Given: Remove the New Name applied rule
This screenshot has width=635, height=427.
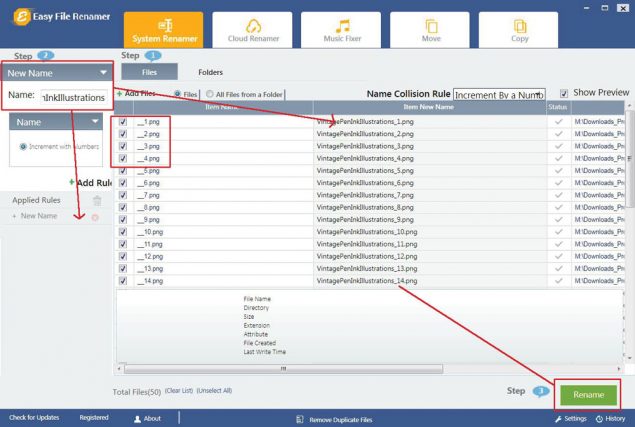Looking at the screenshot, I should (95, 218).
